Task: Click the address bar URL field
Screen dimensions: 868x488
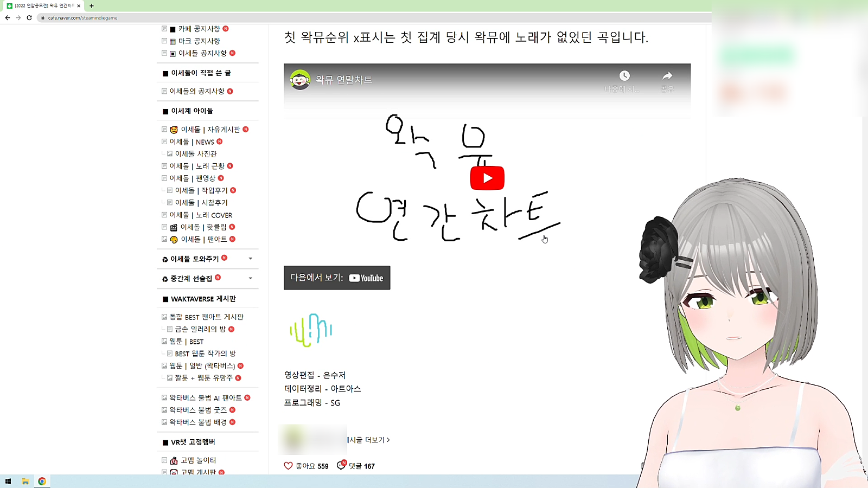Action: pos(374,18)
